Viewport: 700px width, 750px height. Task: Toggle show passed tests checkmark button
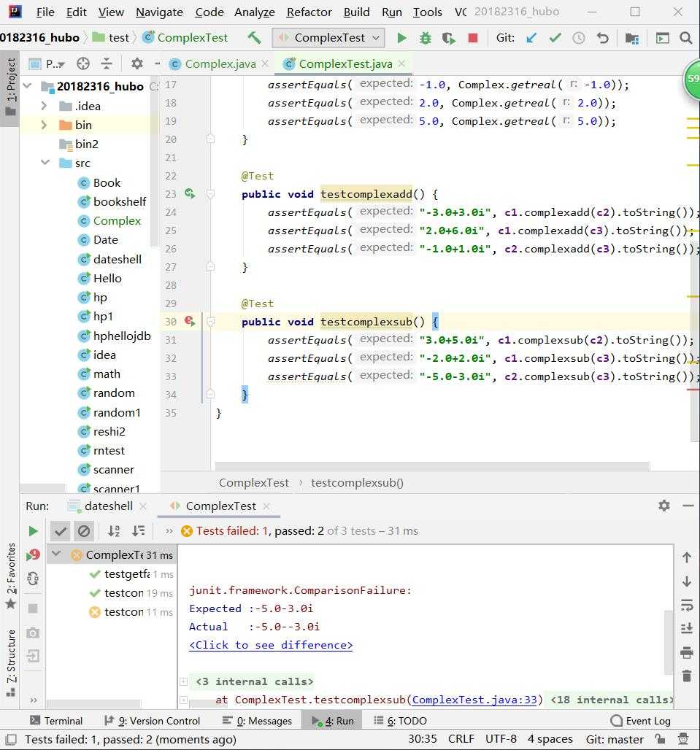[x=61, y=531]
